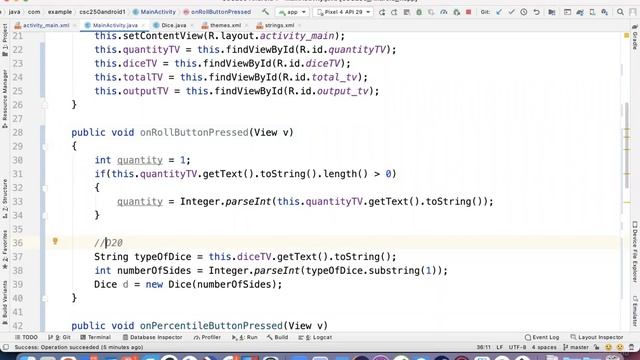The image size is (640, 360).
Task: Open the Git tool window at bottom
Action: (x=59, y=338)
